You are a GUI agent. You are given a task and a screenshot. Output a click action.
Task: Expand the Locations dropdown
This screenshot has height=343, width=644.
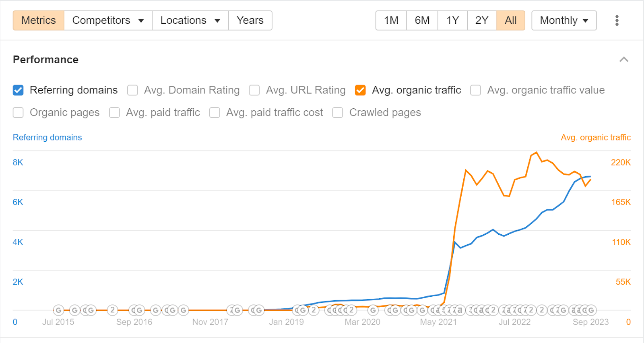(190, 21)
